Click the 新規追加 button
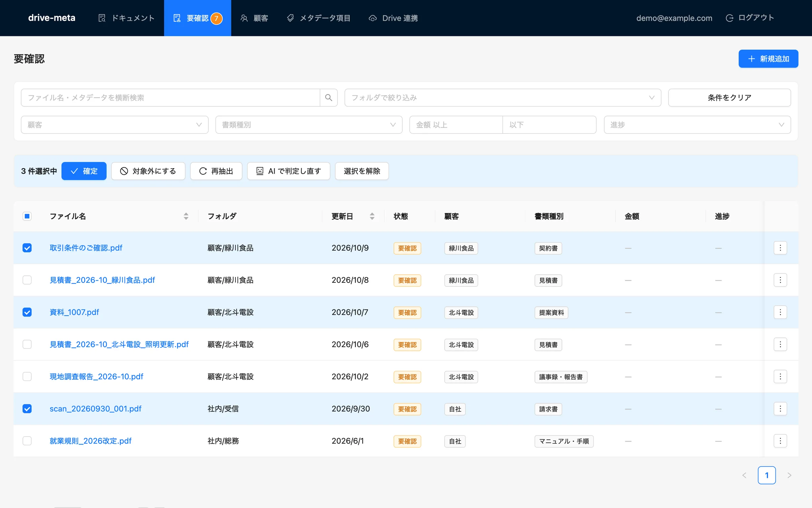This screenshot has height=508, width=812. 768,59
